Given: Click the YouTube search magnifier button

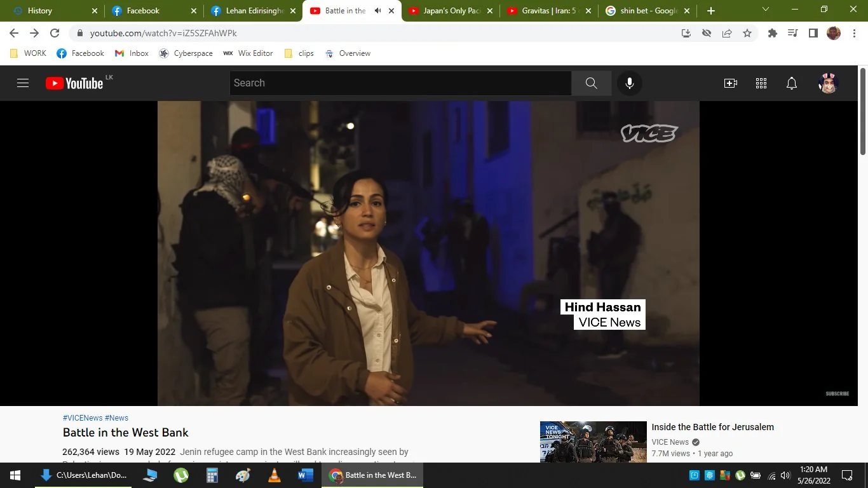Looking at the screenshot, I should click(x=591, y=83).
